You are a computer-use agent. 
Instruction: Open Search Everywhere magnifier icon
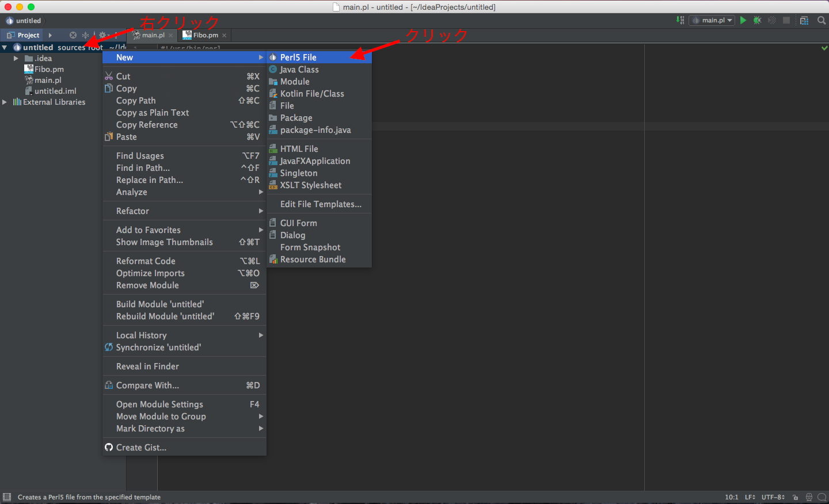822,20
